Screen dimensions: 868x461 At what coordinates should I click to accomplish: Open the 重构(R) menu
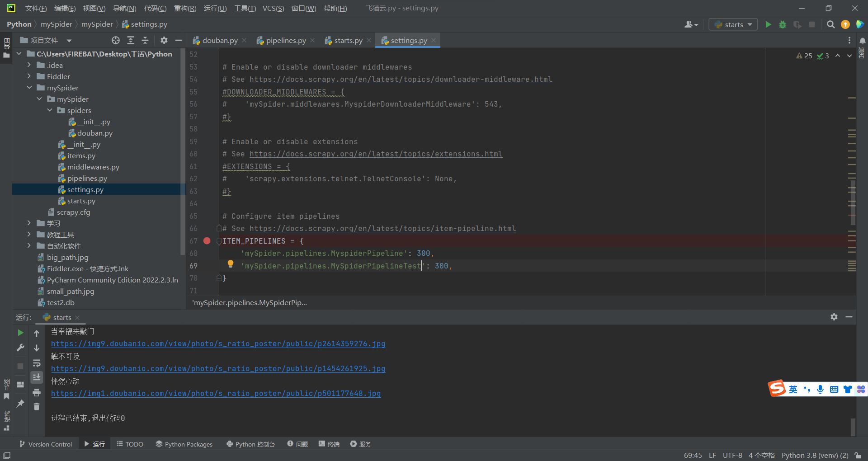click(185, 8)
